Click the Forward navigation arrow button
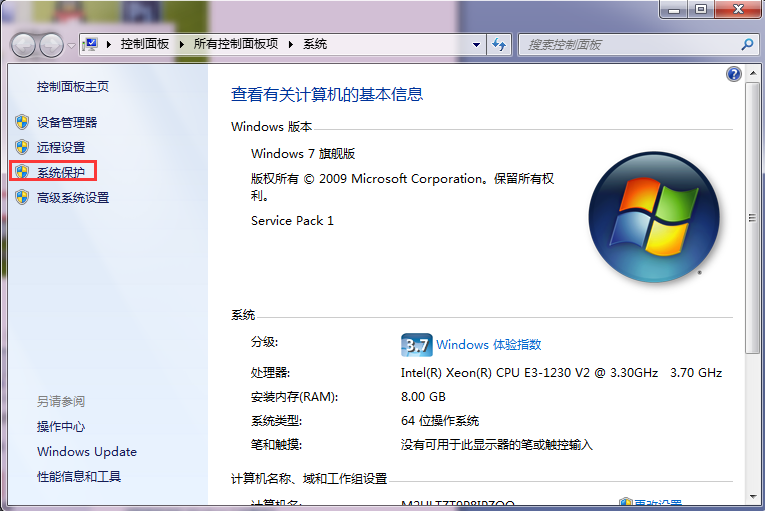 click(51, 45)
